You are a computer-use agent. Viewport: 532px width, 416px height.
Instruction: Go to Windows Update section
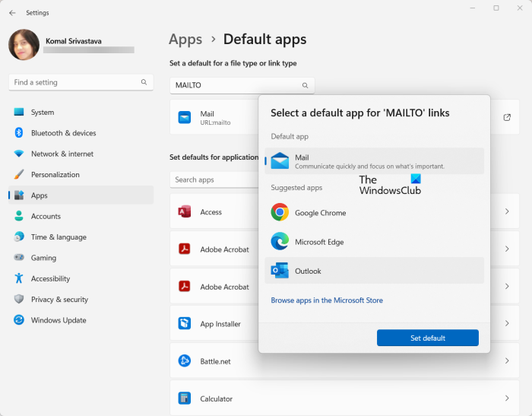(58, 320)
